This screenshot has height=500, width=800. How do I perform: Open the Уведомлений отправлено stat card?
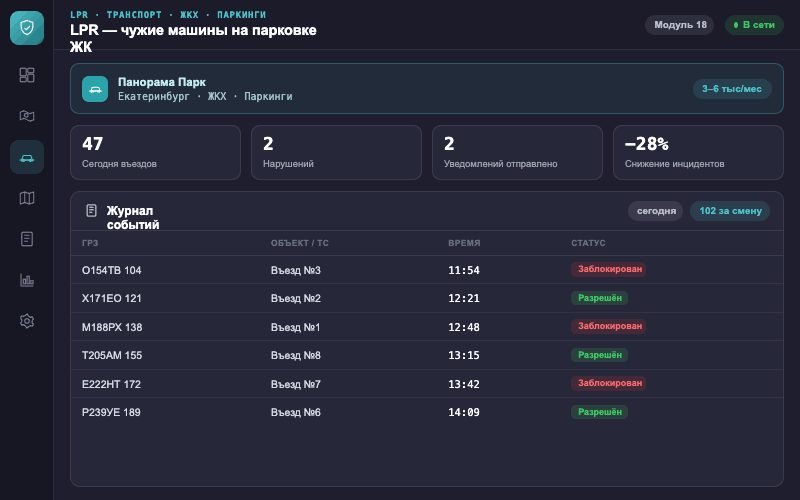517,153
